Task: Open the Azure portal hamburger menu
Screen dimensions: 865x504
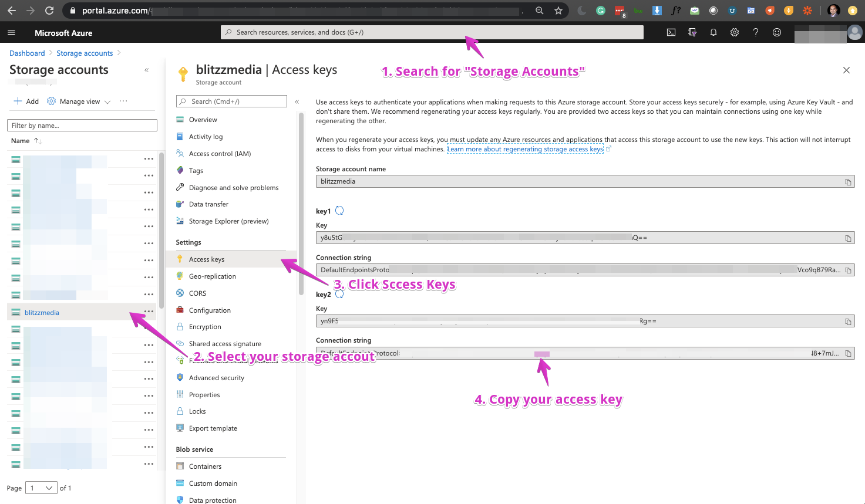Action: tap(11, 32)
